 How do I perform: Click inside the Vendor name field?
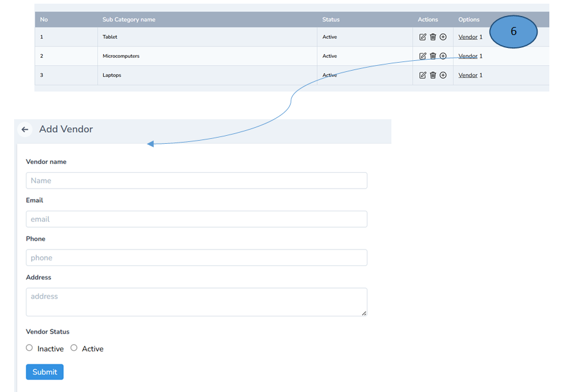pyautogui.click(x=196, y=180)
